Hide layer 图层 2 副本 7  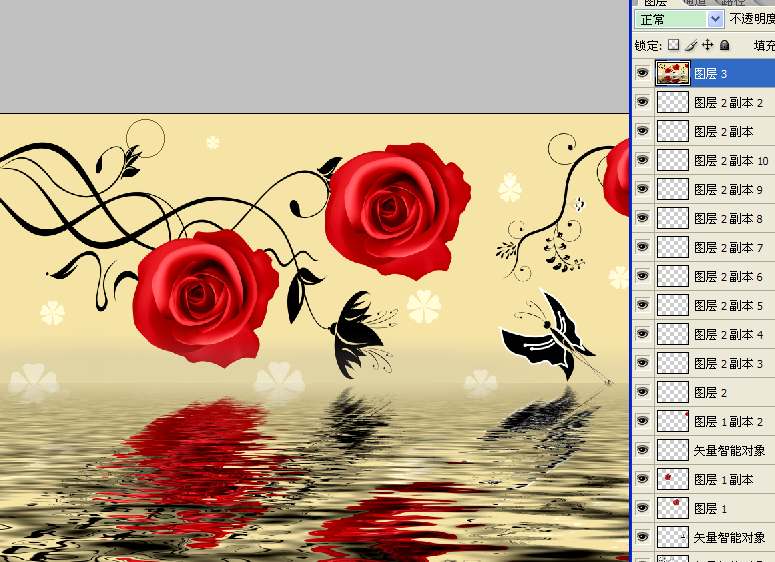point(642,247)
